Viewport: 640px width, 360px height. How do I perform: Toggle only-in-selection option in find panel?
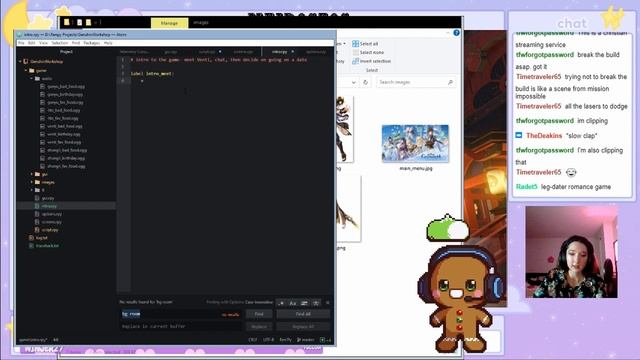[x=304, y=303]
